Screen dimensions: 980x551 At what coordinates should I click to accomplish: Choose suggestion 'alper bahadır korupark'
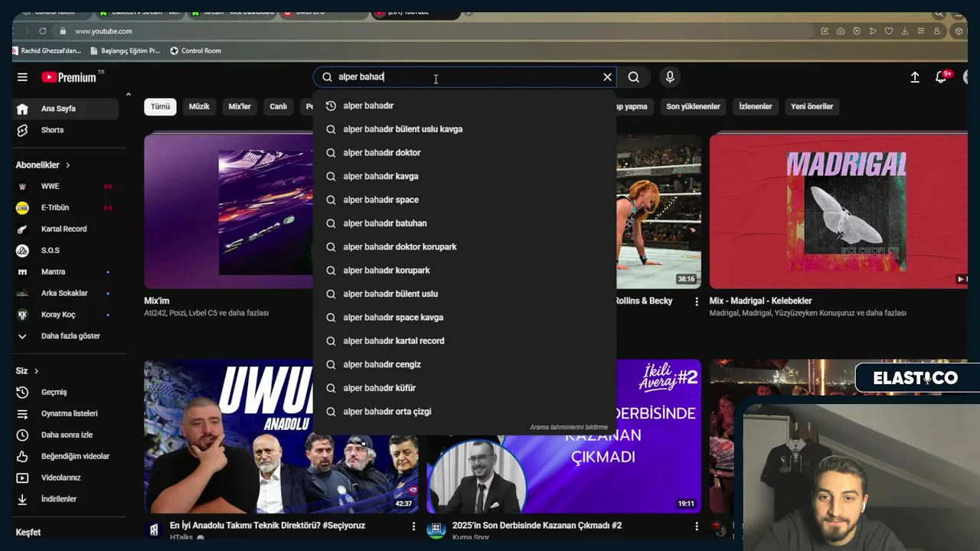click(465, 270)
